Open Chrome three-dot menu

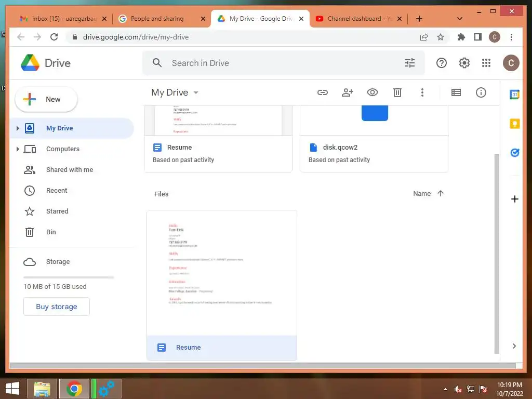click(511, 37)
